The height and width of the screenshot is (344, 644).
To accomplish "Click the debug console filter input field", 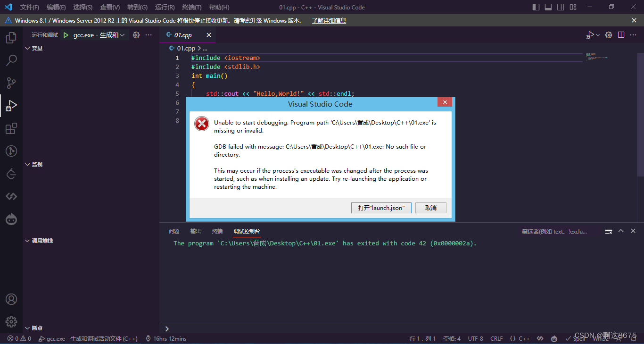I will [560, 231].
